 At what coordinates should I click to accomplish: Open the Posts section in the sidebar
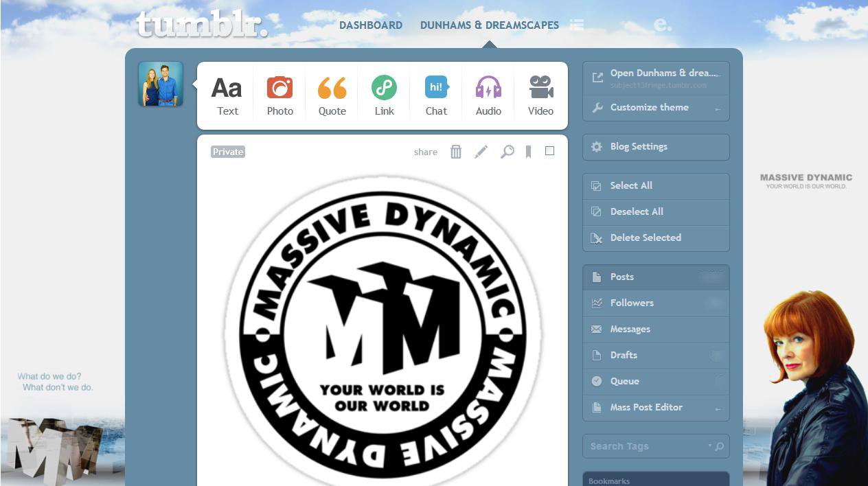pos(656,277)
